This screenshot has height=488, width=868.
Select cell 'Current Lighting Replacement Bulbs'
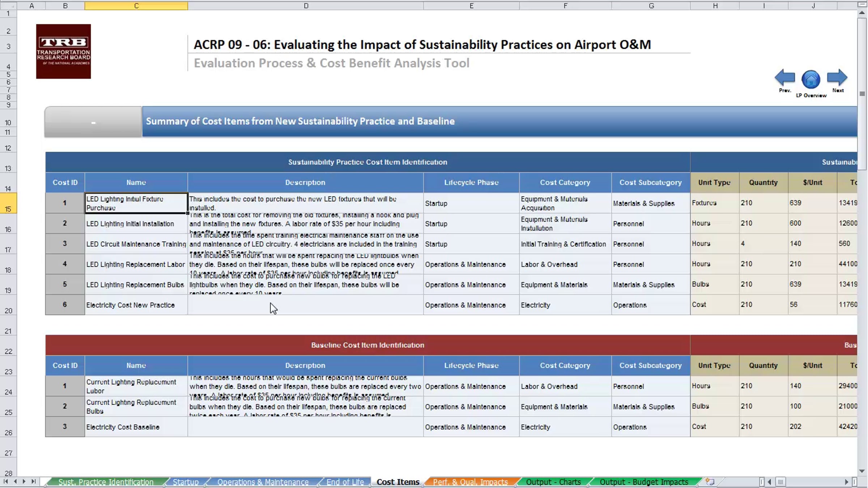pos(136,407)
